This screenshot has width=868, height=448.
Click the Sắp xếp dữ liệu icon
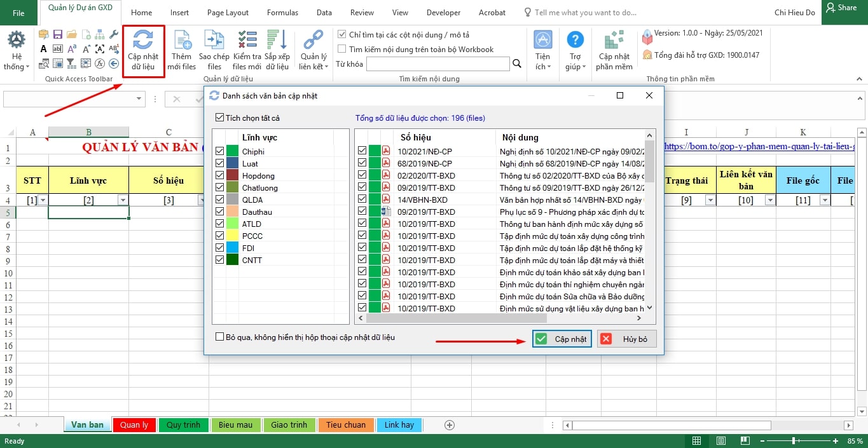[x=278, y=41]
